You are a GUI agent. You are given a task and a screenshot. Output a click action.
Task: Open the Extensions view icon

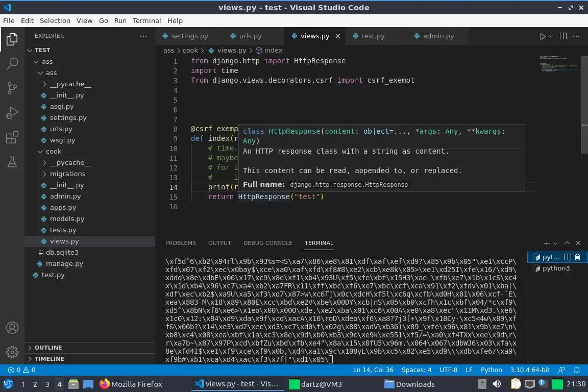pos(12,137)
